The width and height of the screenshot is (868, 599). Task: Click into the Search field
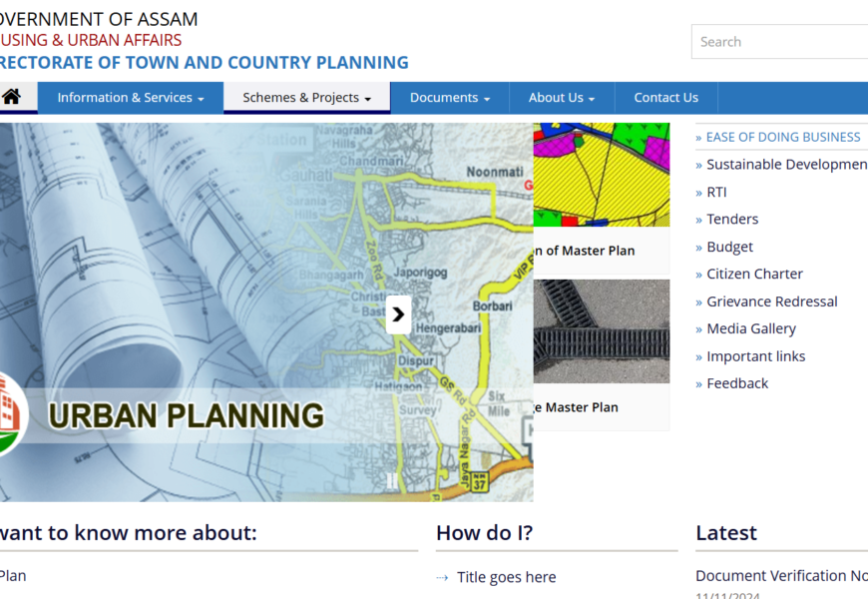tap(778, 42)
